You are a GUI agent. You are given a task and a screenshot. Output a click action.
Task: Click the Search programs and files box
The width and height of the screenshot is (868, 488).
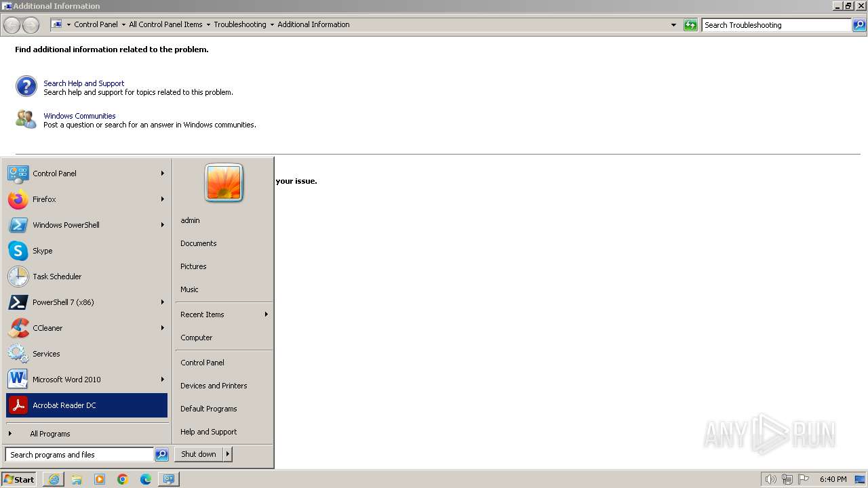pos(80,455)
